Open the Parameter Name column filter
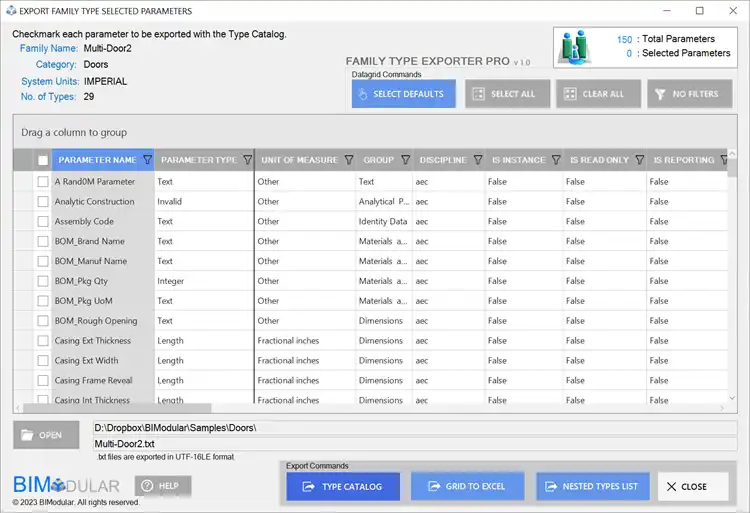This screenshot has height=513, width=750. [x=147, y=160]
